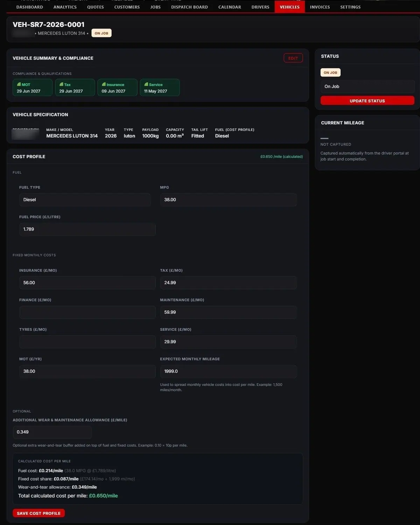Open the Fuel Type dropdown showing Diesel
The image size is (420, 525).
(x=85, y=199)
